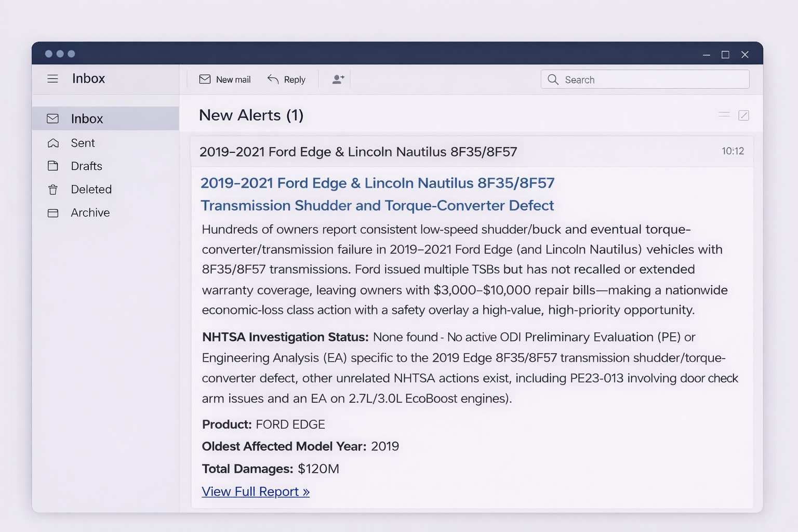Viewport: 798px width, 532px height.
Task: Click the Archive box icon
Action: point(53,213)
